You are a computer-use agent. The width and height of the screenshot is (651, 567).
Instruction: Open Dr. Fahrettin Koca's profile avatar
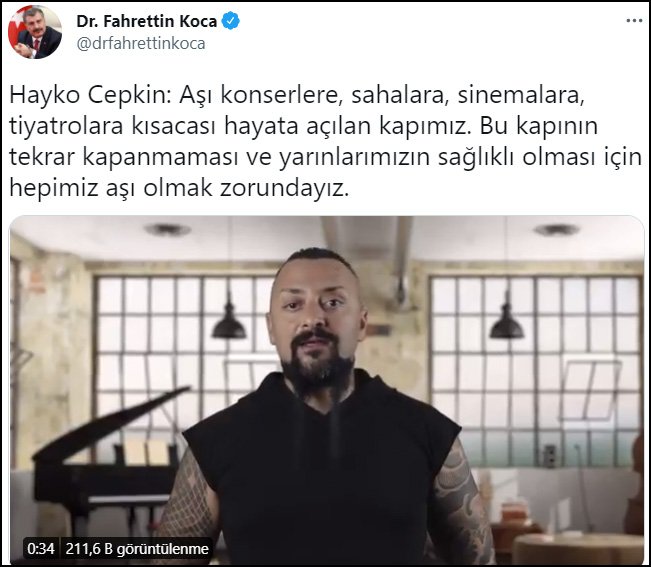35,32
